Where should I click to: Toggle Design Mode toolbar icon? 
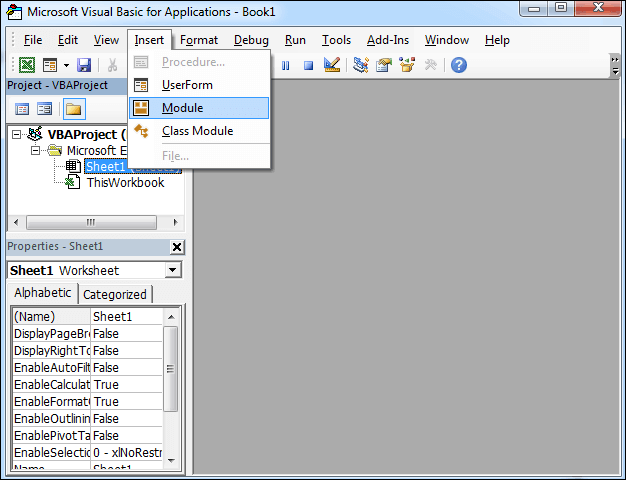(332, 65)
